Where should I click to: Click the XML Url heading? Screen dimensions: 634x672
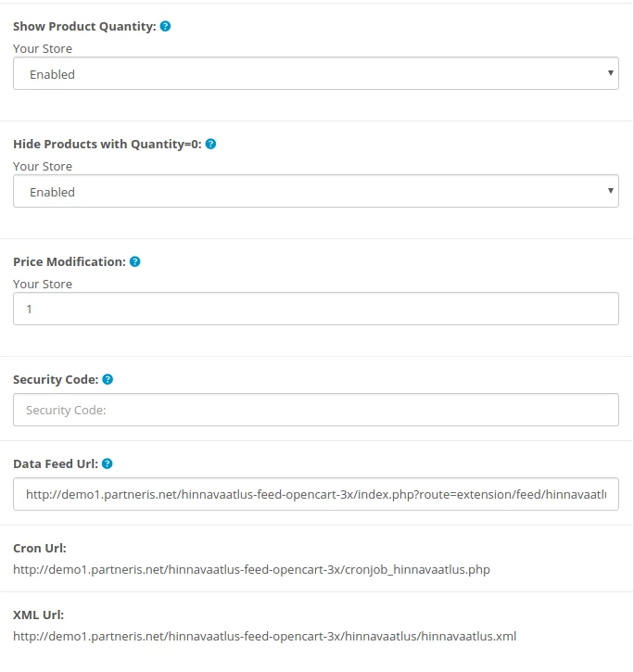[x=38, y=615]
